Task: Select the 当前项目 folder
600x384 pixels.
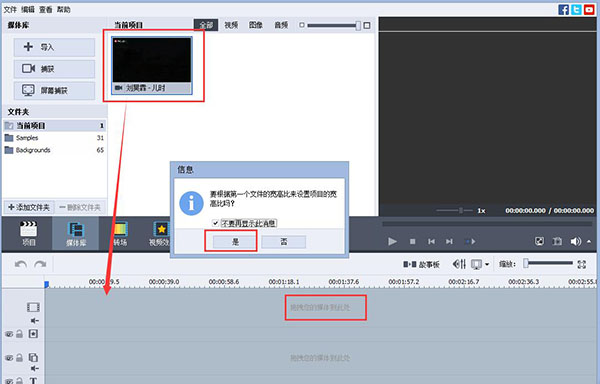Action: click(54, 125)
